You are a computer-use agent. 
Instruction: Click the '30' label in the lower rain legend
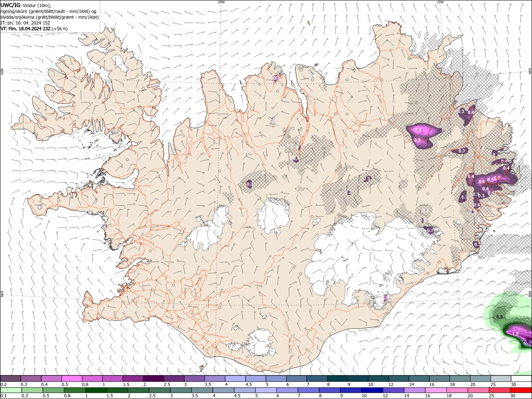(x=513, y=395)
